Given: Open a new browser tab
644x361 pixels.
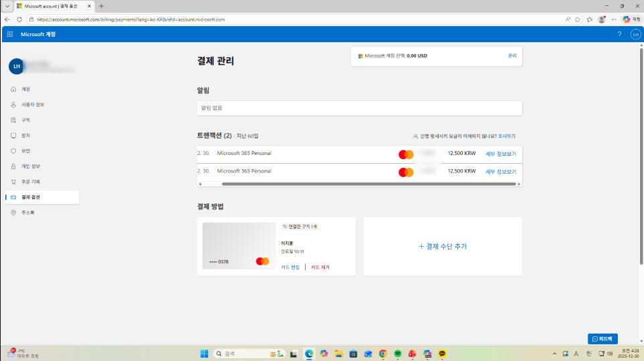Looking at the screenshot, I should click(101, 6).
